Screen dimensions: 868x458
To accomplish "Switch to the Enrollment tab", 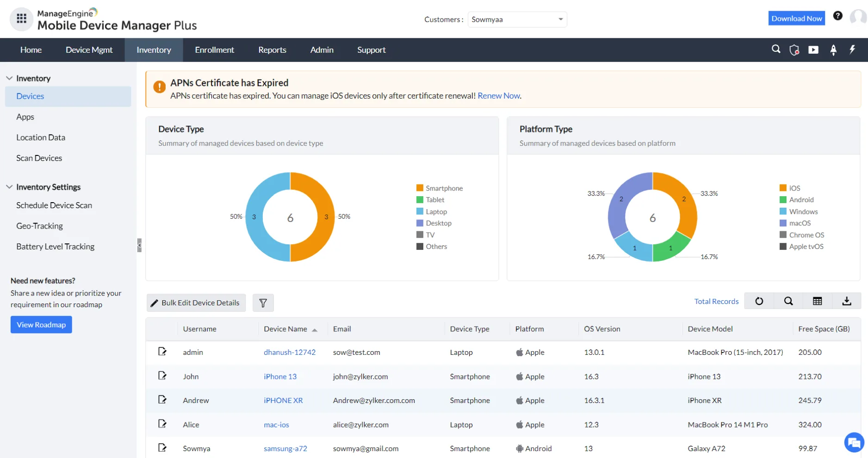I will point(214,50).
